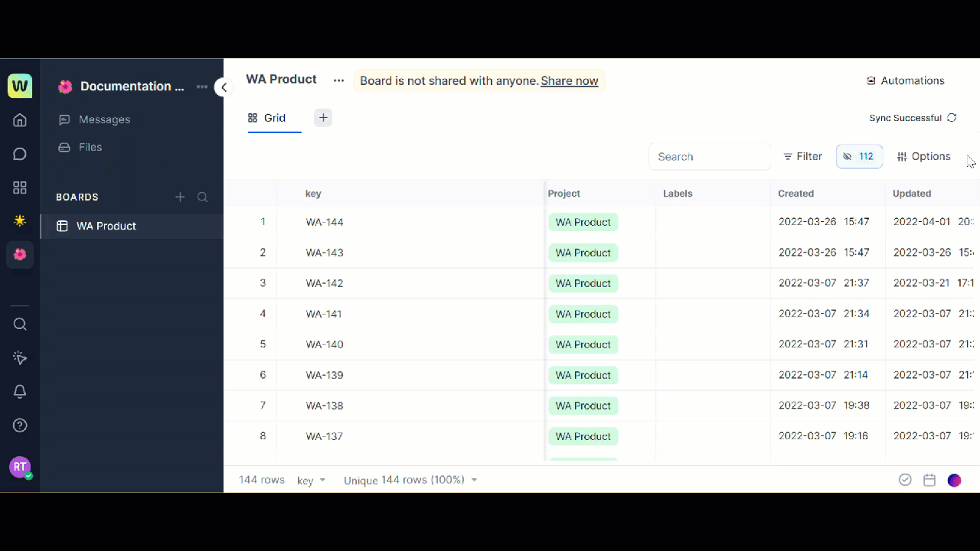Open the apps grid icon in sidebar
The image size is (980, 551).
pos(20,187)
